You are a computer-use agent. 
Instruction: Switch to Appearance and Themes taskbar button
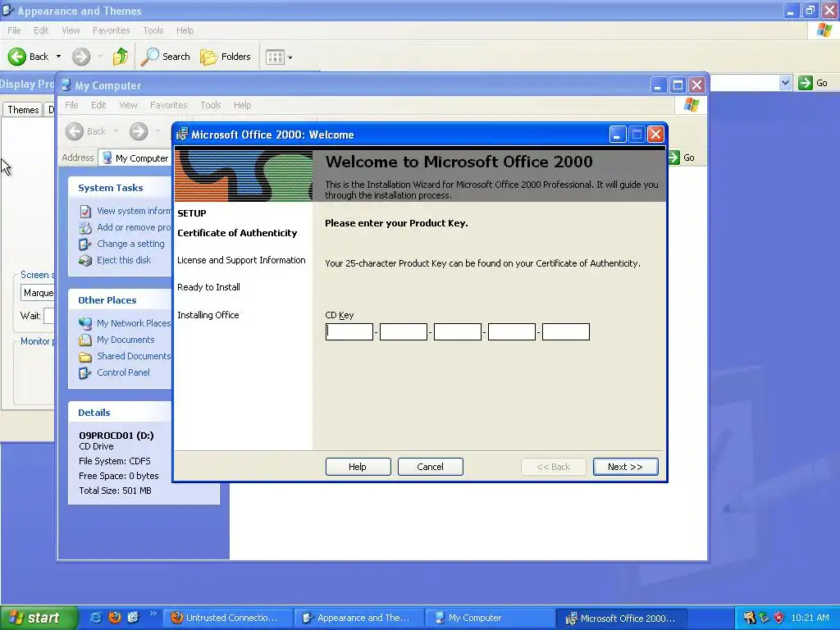(360, 618)
